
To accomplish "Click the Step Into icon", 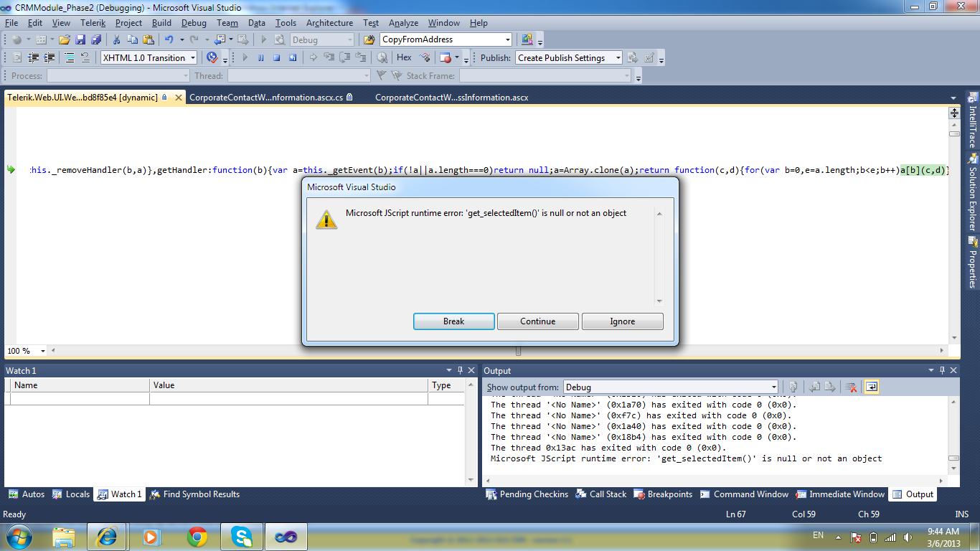I will [x=329, y=58].
